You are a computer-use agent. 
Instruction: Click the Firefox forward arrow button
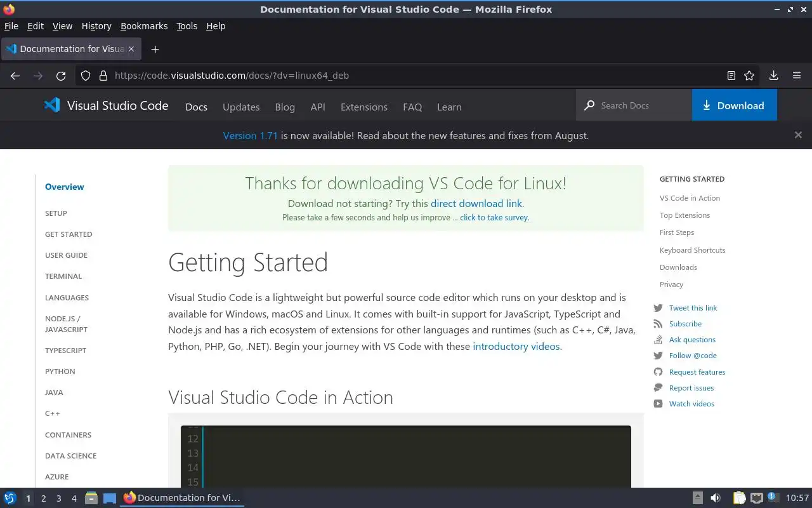click(38, 76)
